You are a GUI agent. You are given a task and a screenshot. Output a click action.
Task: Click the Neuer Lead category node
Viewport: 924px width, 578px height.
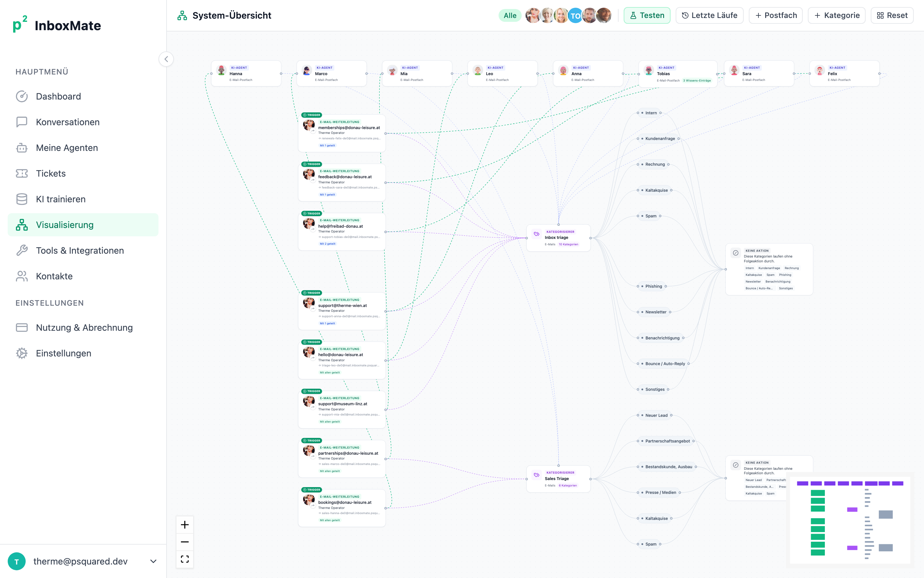click(x=654, y=416)
